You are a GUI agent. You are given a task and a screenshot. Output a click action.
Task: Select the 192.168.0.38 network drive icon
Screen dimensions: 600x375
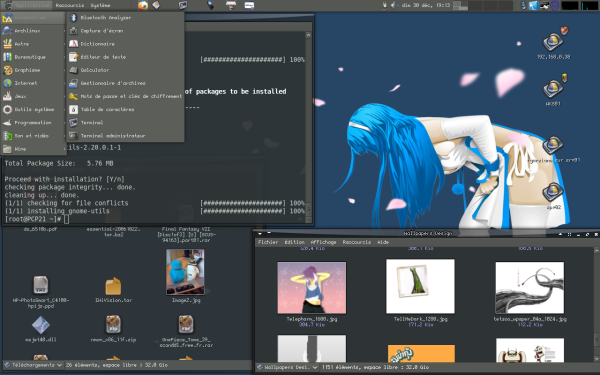coord(554,41)
